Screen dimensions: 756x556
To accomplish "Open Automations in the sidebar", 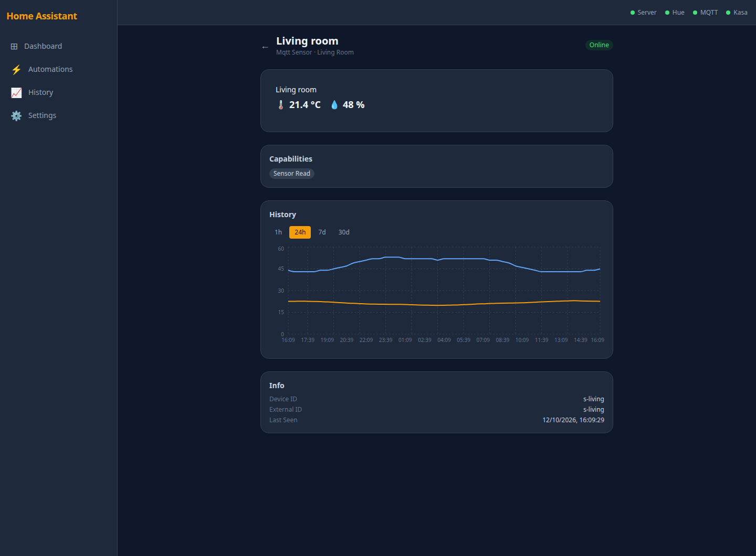I will pyautogui.click(x=58, y=69).
